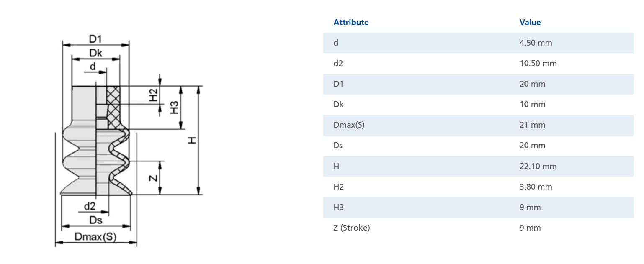Select the H2 attribute label in table
The height and width of the screenshot is (264, 644).
[338, 187]
